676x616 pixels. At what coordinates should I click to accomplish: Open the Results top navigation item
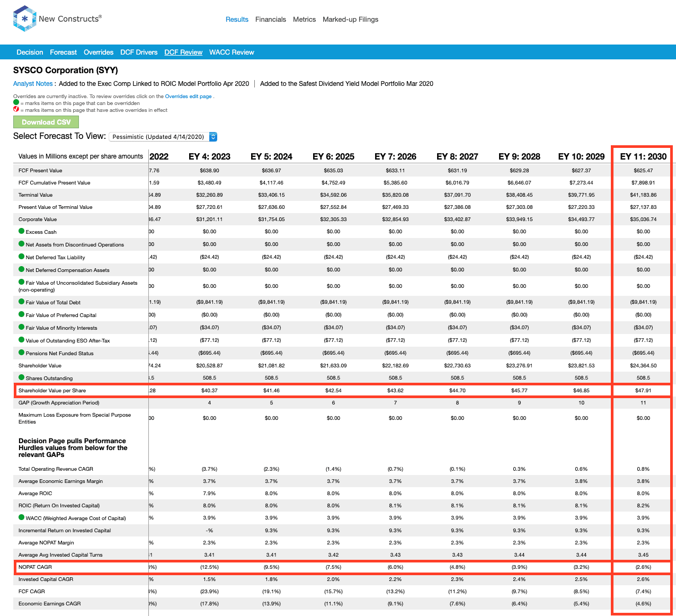coord(237,19)
